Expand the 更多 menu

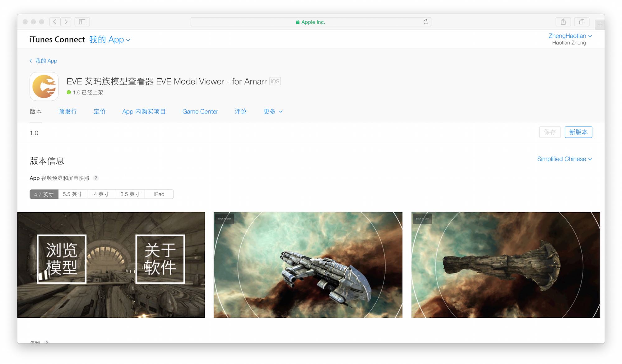click(x=273, y=112)
